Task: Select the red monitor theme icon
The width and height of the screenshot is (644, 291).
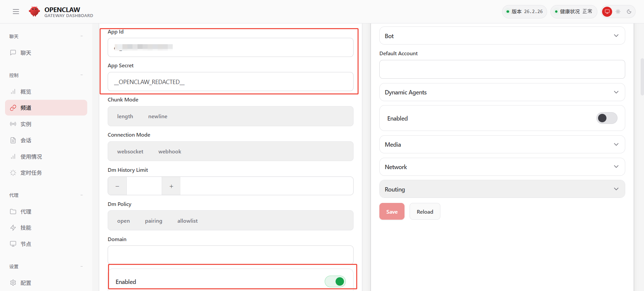Action: (607, 12)
